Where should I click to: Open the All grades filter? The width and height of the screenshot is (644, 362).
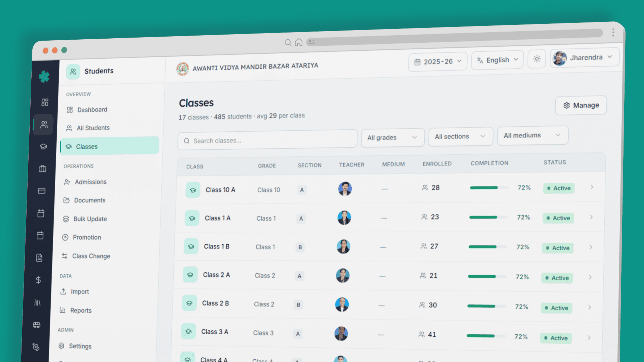393,137
